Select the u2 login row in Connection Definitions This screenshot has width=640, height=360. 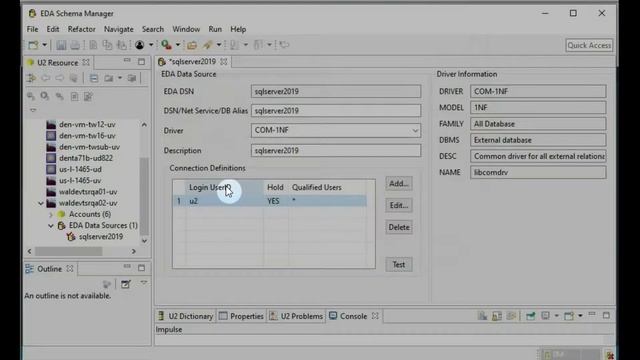coord(270,201)
